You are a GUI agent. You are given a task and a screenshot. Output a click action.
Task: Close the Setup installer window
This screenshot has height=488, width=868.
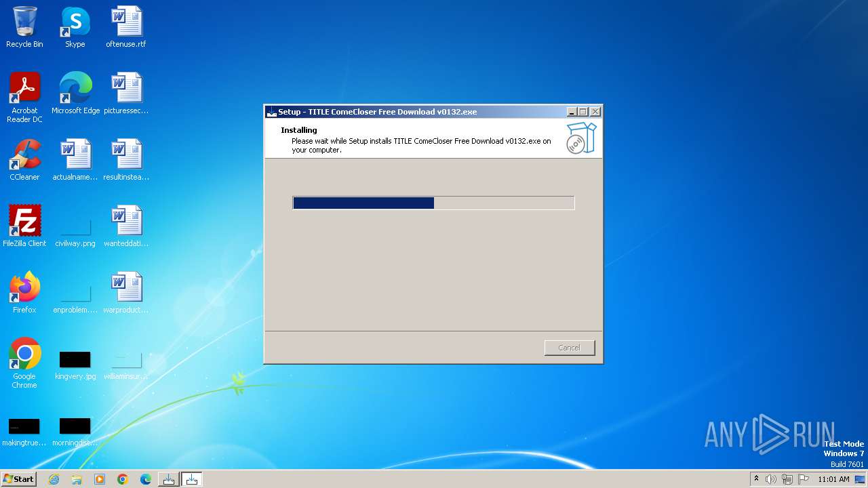tap(595, 112)
